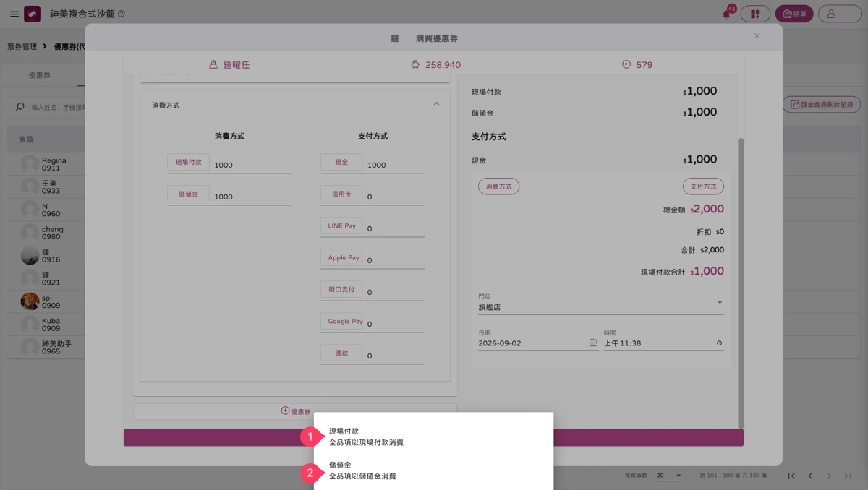Open the clock icon in 時間 field
This screenshot has height=490, width=868.
719,343
